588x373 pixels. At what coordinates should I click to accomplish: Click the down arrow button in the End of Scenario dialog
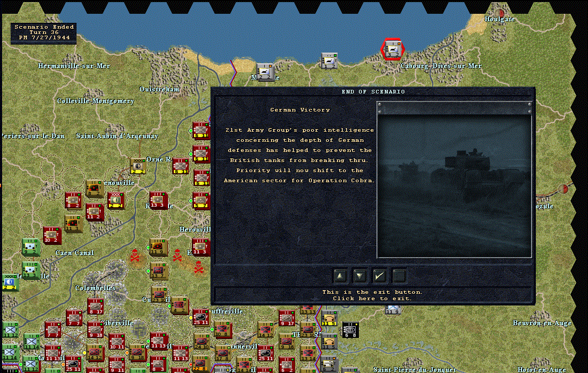(x=359, y=276)
